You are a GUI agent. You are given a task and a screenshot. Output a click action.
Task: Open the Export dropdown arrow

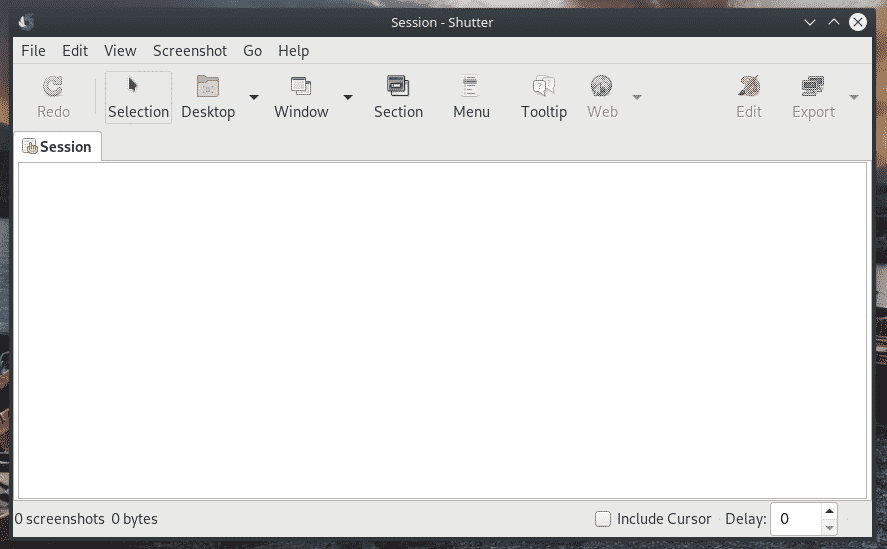(x=854, y=97)
